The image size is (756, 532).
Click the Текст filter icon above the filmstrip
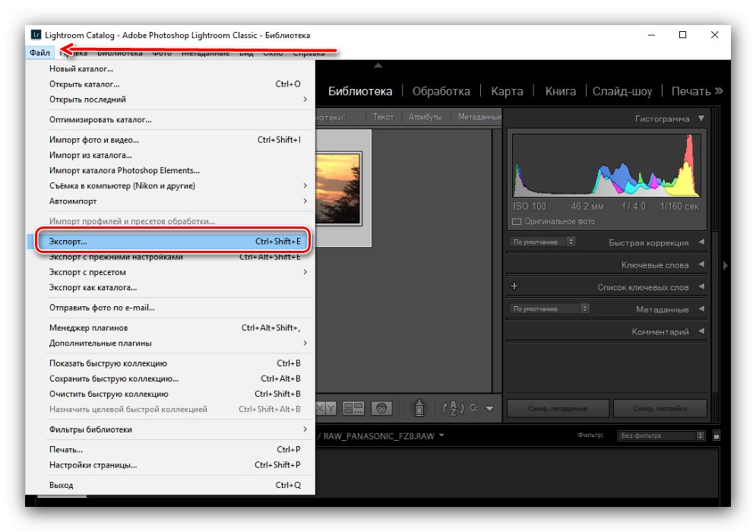tap(383, 117)
